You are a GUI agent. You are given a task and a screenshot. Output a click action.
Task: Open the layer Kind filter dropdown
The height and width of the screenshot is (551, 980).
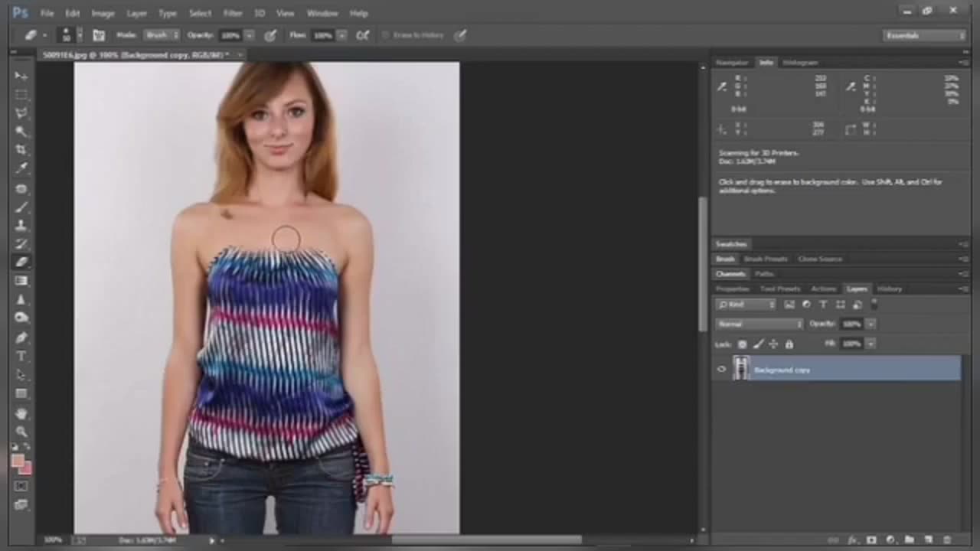click(746, 305)
